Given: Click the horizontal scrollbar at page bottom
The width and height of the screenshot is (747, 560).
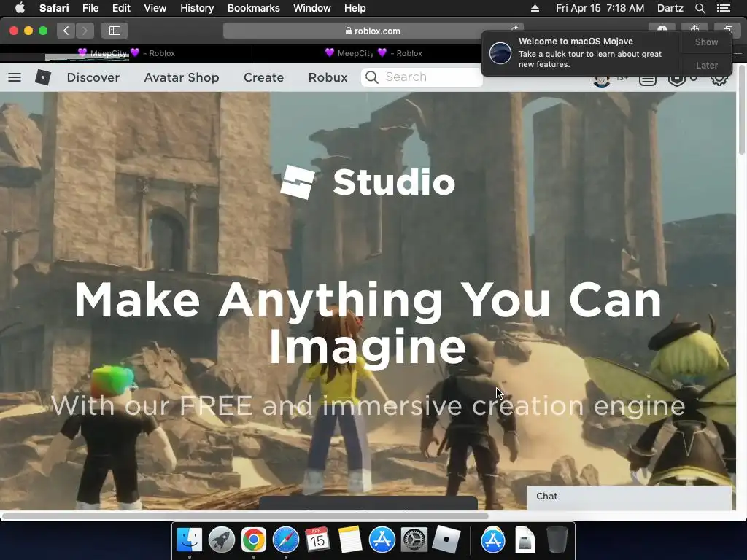Looking at the screenshot, I should pyautogui.click(x=245, y=516).
